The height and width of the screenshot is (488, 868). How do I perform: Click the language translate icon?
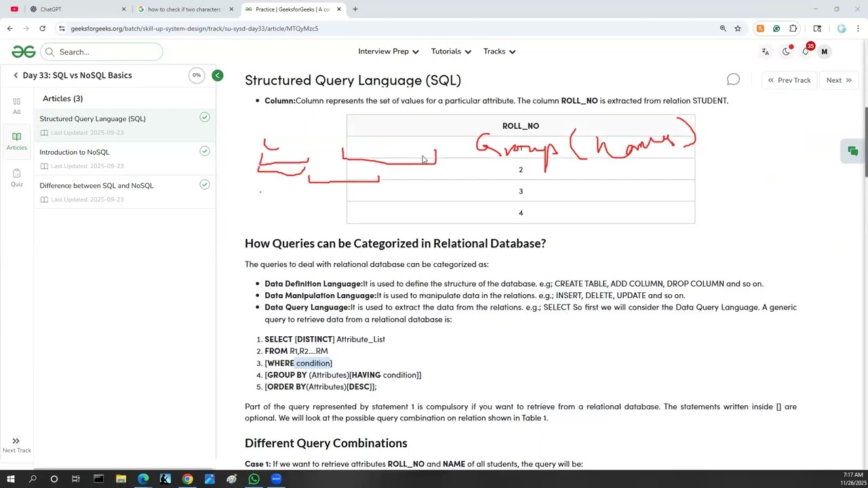point(766,52)
